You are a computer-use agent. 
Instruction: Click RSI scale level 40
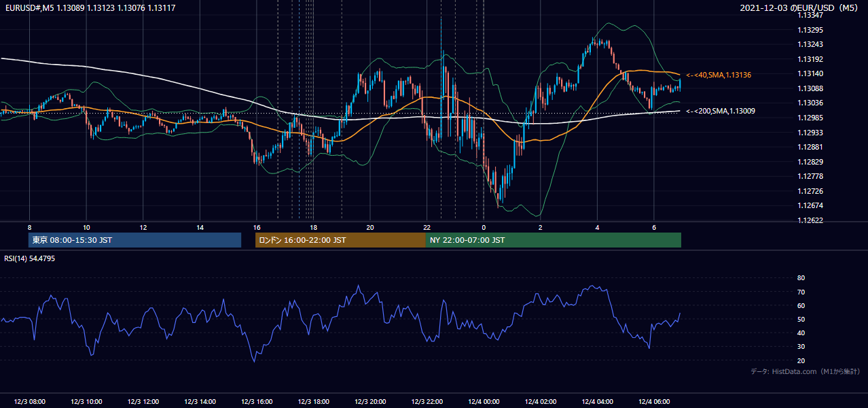tap(801, 333)
